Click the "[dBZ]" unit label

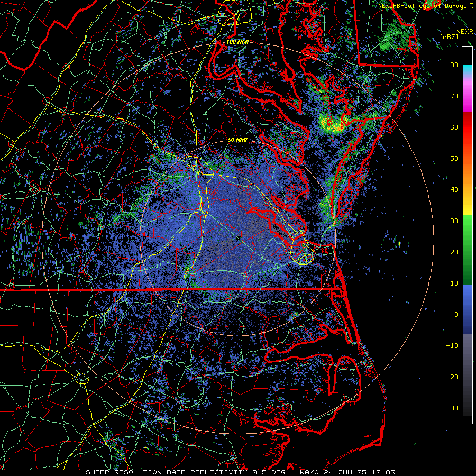click(x=449, y=36)
